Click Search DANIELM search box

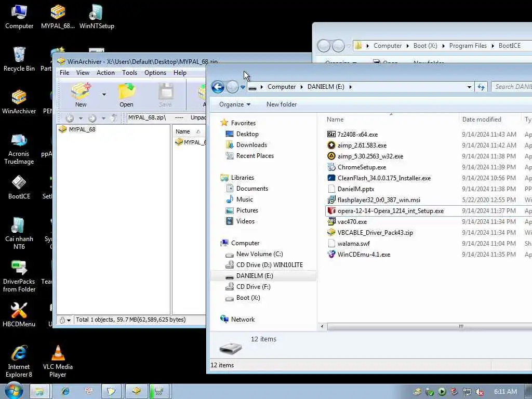point(512,87)
